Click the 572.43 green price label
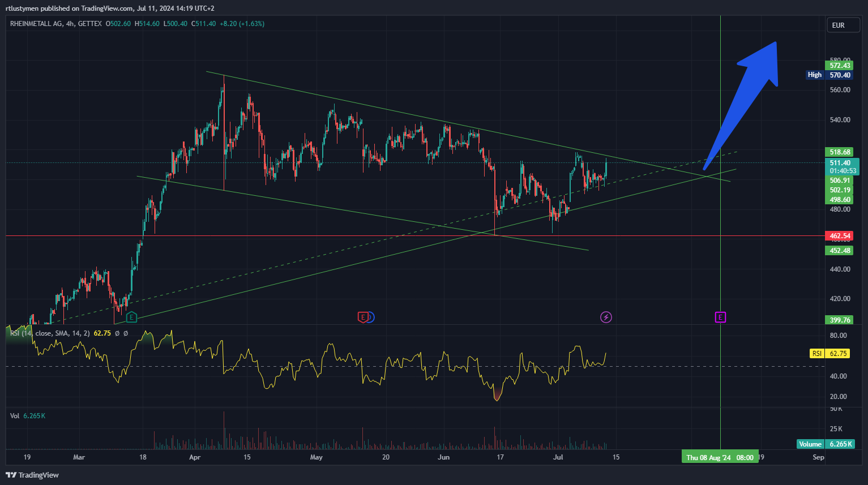The height and width of the screenshot is (485, 868). pyautogui.click(x=840, y=66)
